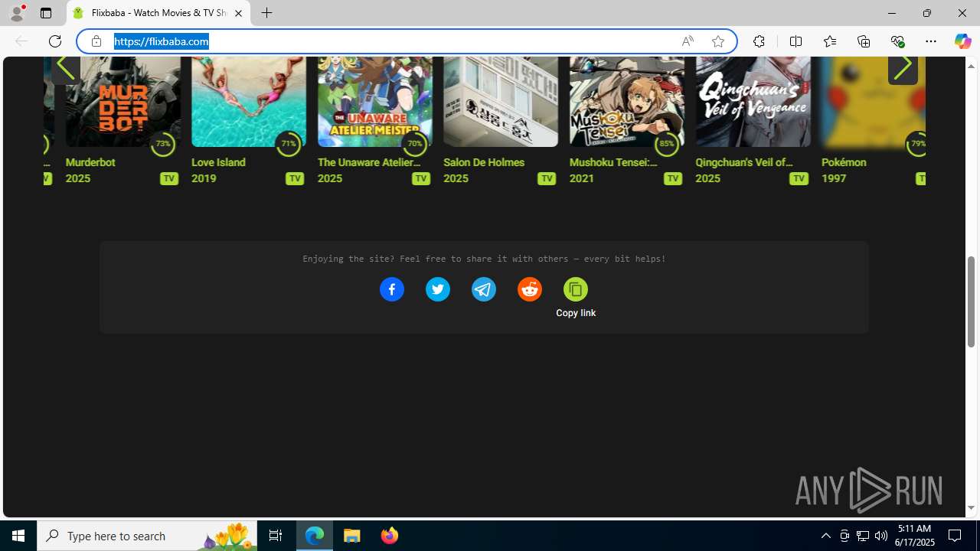The image size is (980, 551).
Task: Open a new browser tab
Action: pyautogui.click(x=266, y=13)
